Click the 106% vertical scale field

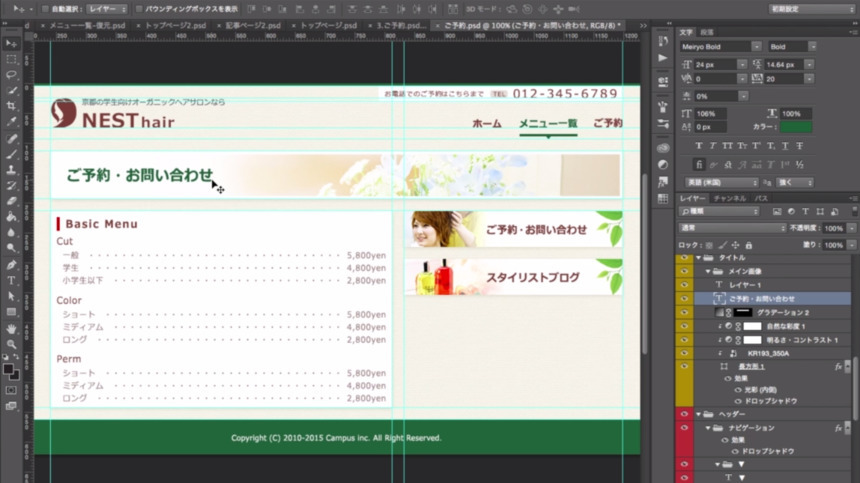click(x=711, y=113)
